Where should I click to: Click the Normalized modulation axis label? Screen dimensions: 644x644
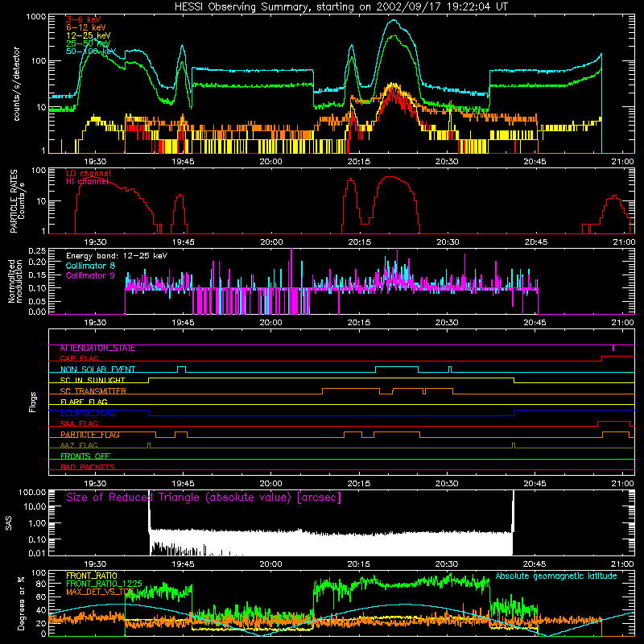click(14, 281)
